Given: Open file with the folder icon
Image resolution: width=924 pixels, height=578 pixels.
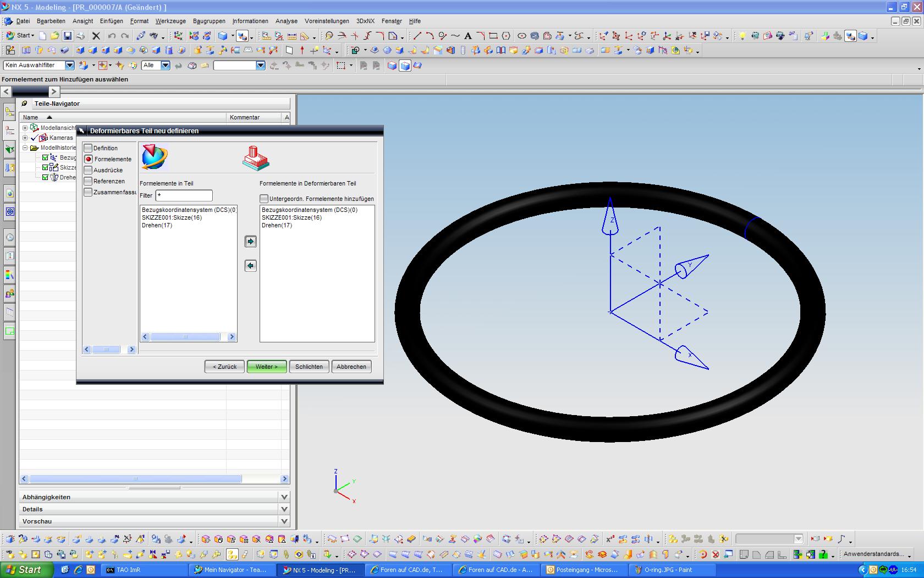Looking at the screenshot, I should point(54,36).
